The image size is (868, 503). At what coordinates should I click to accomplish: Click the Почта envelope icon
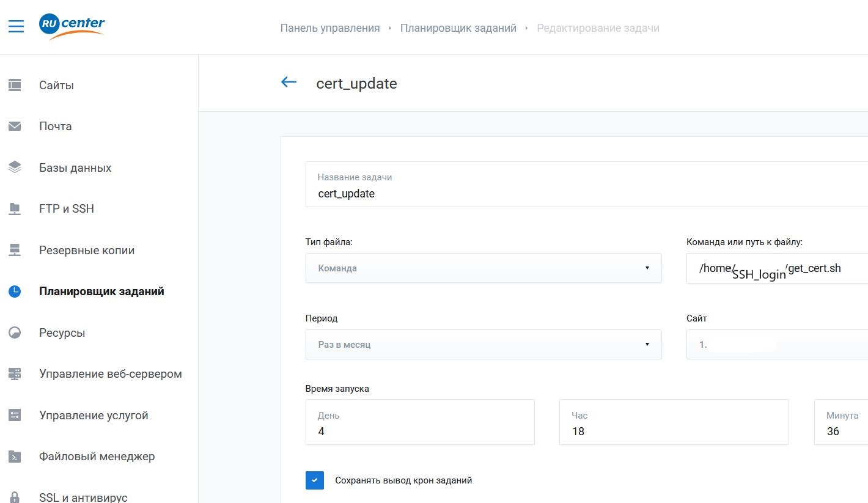[15, 127]
